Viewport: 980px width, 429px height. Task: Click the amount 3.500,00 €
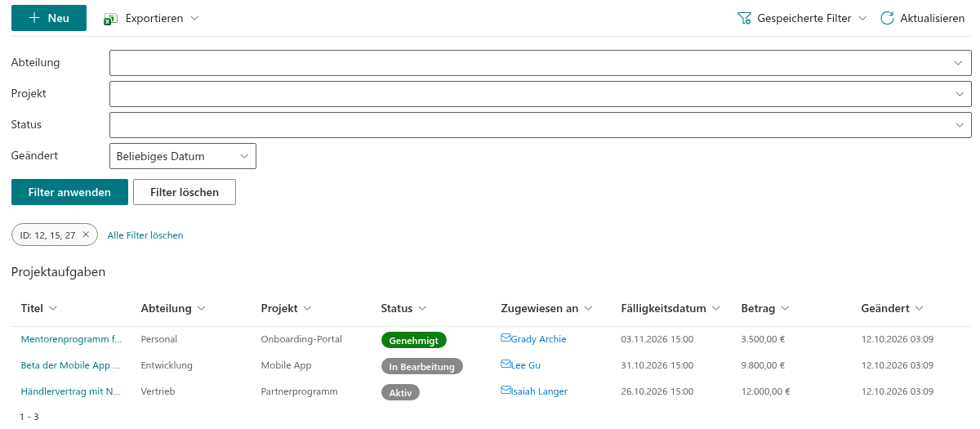(x=764, y=338)
